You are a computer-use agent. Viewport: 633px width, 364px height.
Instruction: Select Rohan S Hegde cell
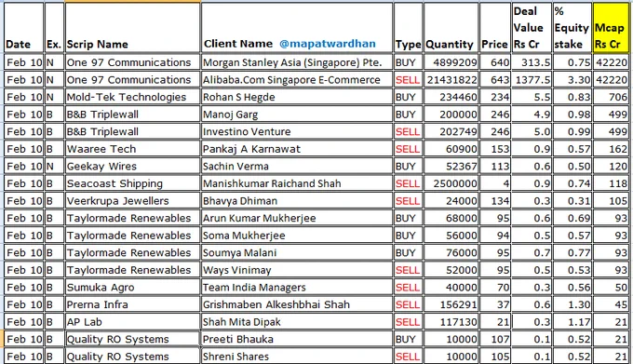coord(297,97)
